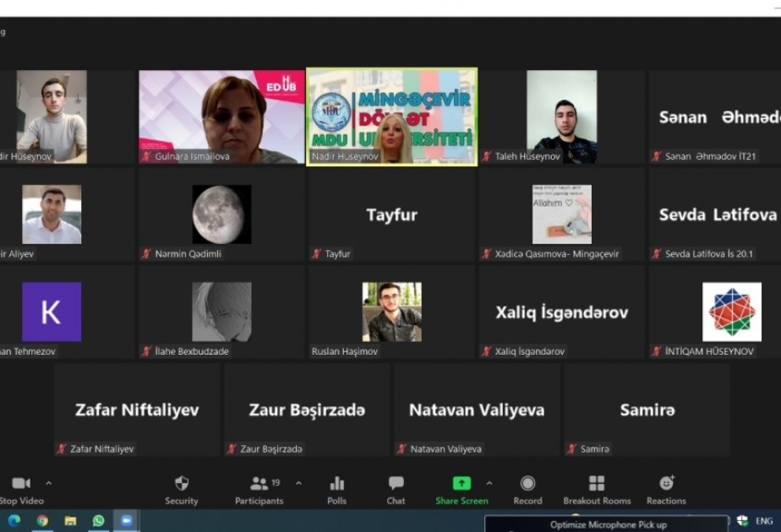The image size is (781, 532).
Task: Open the Chat bubble icon
Action: pos(396,483)
